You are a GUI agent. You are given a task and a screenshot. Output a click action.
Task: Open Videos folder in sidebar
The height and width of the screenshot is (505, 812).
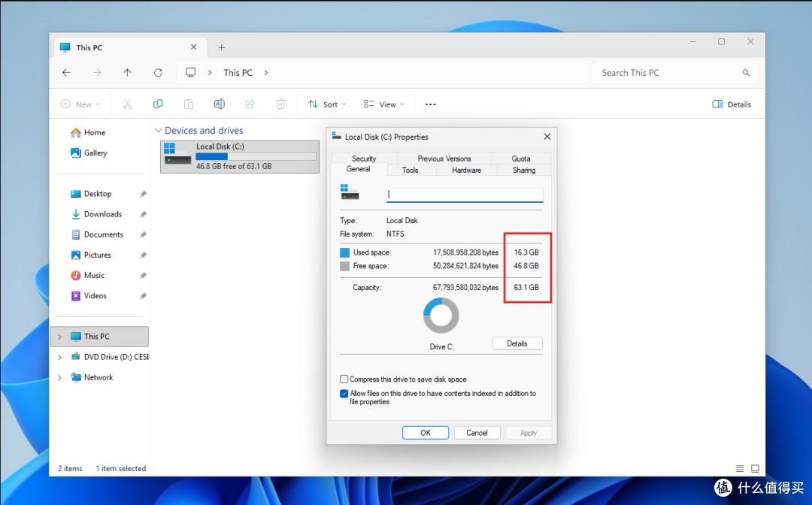[x=95, y=296]
